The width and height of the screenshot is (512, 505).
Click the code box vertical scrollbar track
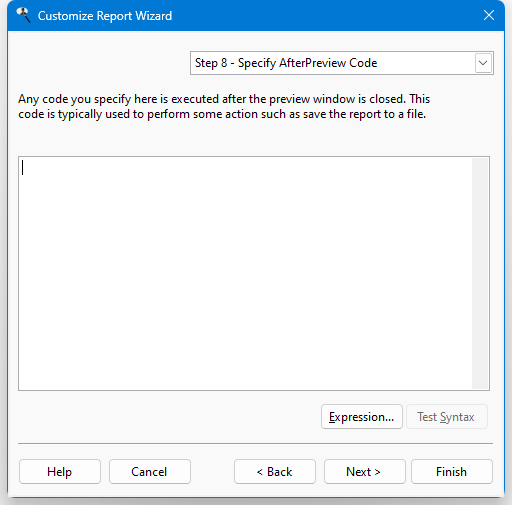point(480,273)
